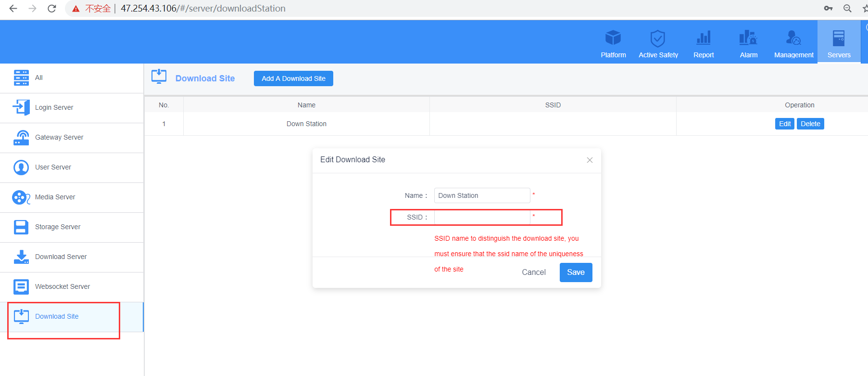Screen dimensions: 868x376
Task: Go back with browser back arrow
Action: click(13, 8)
